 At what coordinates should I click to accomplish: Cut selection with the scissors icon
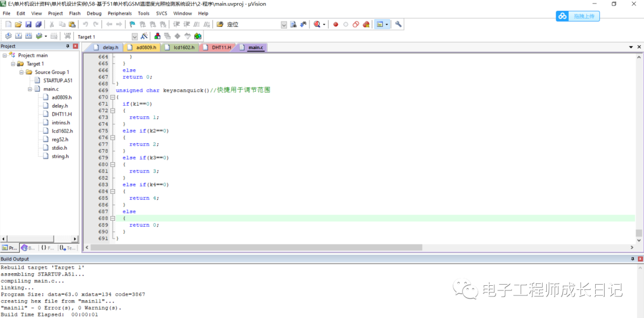(x=52, y=24)
